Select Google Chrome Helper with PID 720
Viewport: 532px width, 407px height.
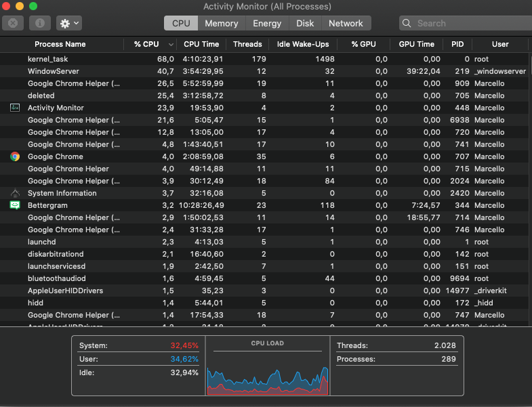pos(264,132)
